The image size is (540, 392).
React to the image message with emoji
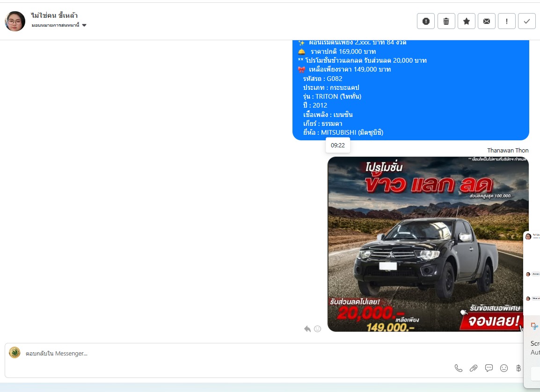[x=318, y=329]
